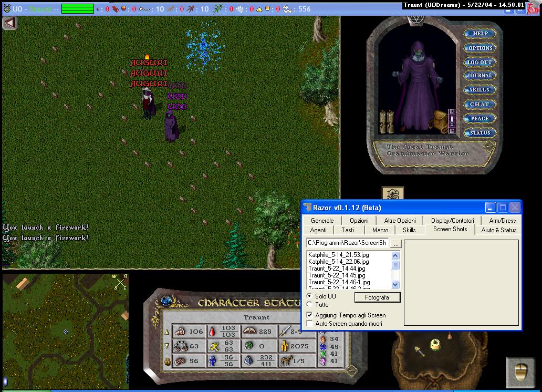
Task: Click the sword damage icon
Action: (x=285, y=331)
